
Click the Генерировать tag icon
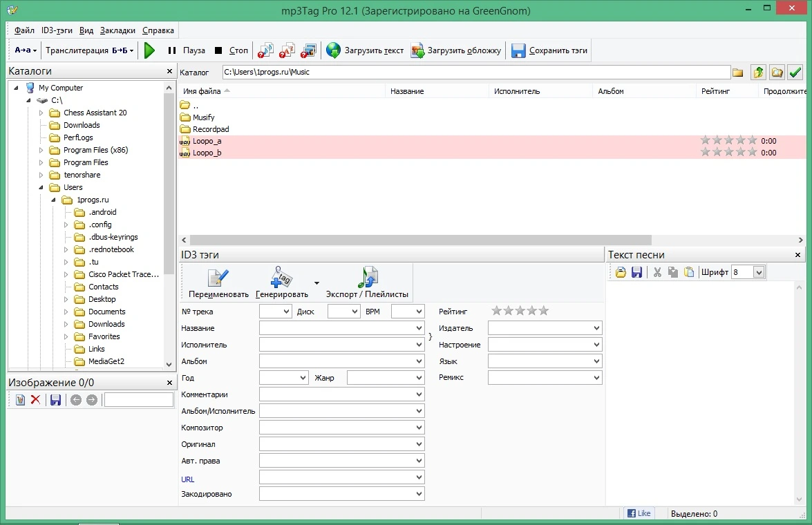point(281,277)
